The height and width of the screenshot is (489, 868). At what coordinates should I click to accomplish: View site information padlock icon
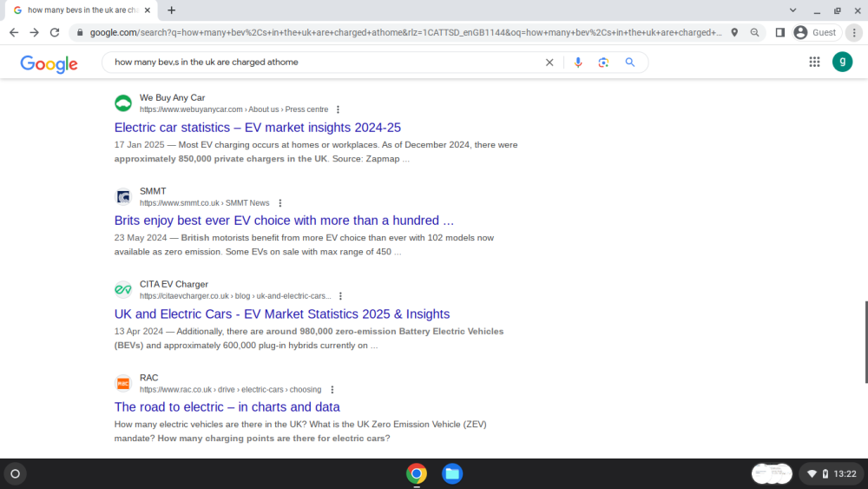pyautogui.click(x=80, y=33)
